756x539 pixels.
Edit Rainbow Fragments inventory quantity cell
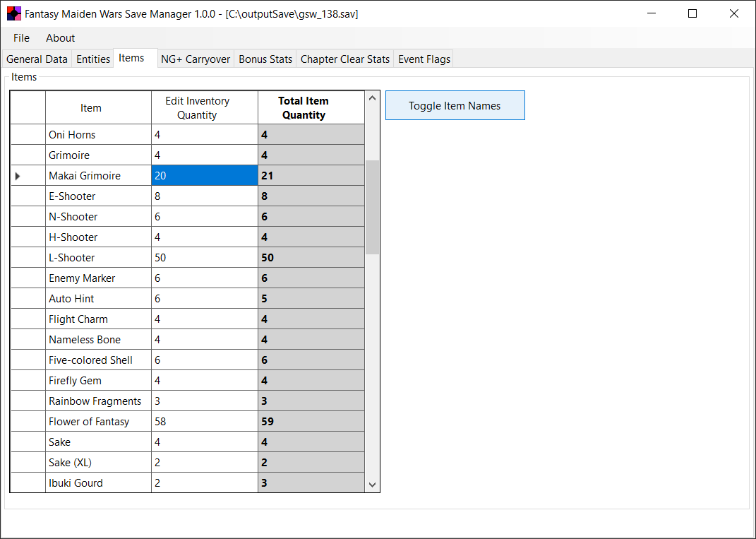pyautogui.click(x=205, y=401)
